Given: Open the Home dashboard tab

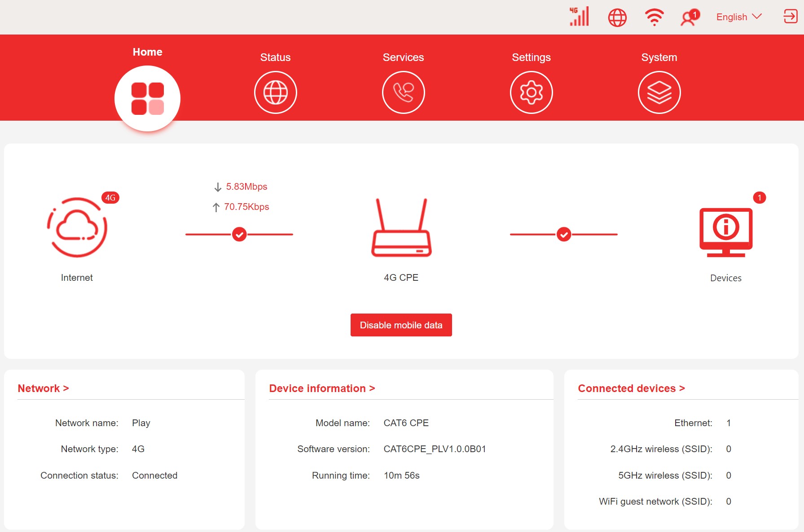Looking at the screenshot, I should click(x=148, y=98).
